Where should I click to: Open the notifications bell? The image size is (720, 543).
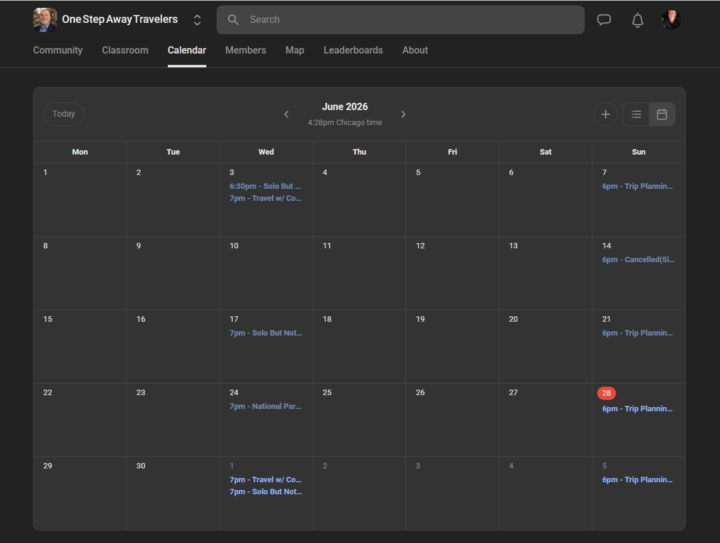pos(637,20)
